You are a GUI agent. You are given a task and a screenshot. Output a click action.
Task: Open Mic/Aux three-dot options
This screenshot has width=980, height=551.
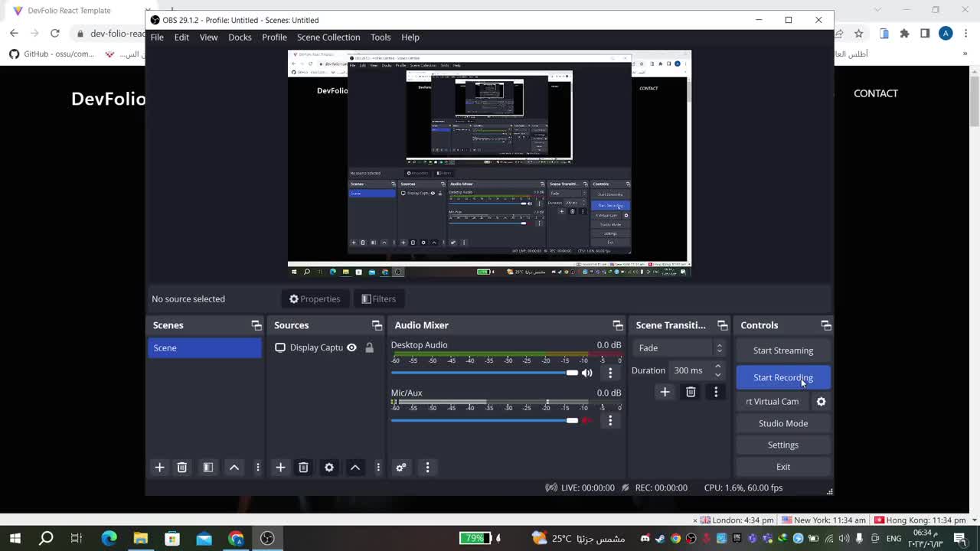click(610, 420)
